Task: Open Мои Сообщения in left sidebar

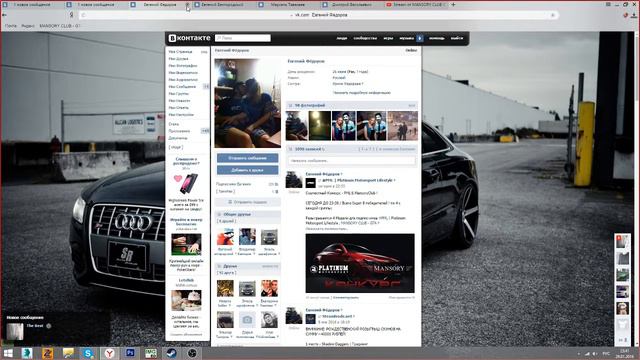Action: point(182,87)
